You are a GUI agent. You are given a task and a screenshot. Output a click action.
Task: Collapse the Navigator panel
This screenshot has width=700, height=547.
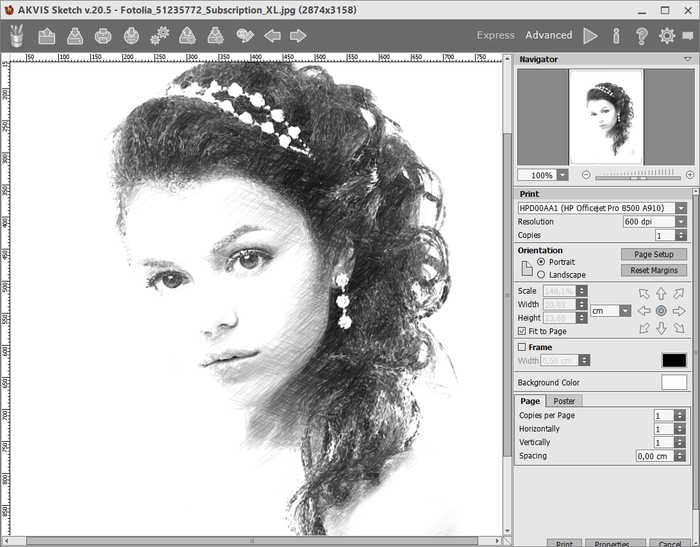(688, 59)
